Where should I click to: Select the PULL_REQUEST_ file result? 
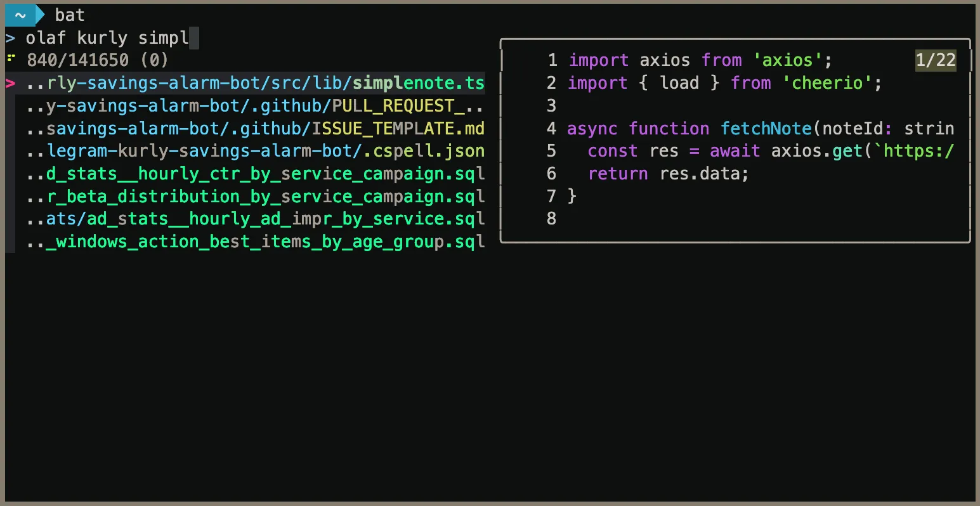[x=256, y=106]
